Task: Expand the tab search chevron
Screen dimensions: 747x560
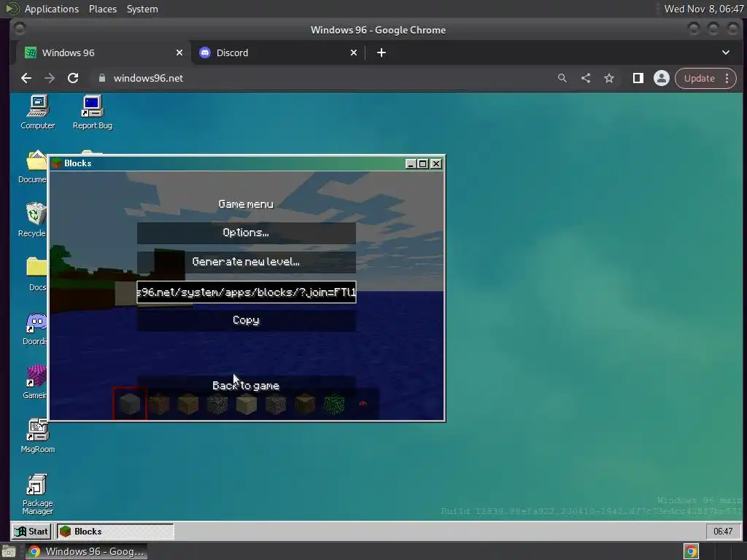Action: (x=726, y=52)
